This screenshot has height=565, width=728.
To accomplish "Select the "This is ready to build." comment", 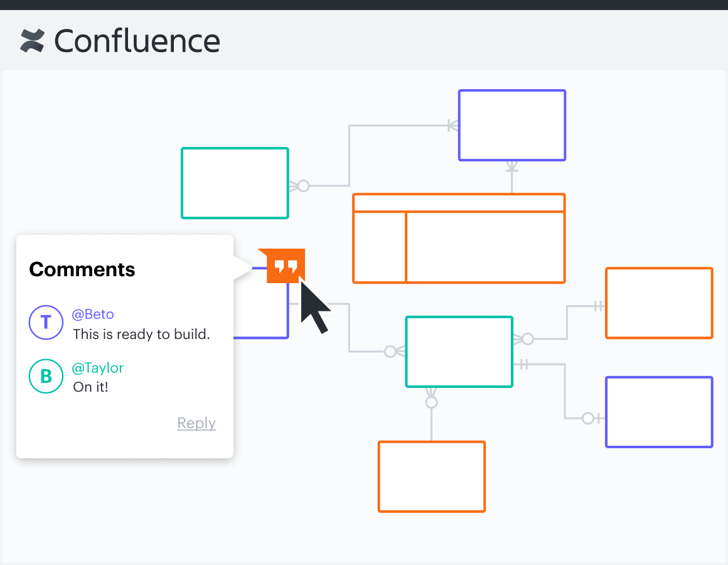I will pyautogui.click(x=141, y=334).
